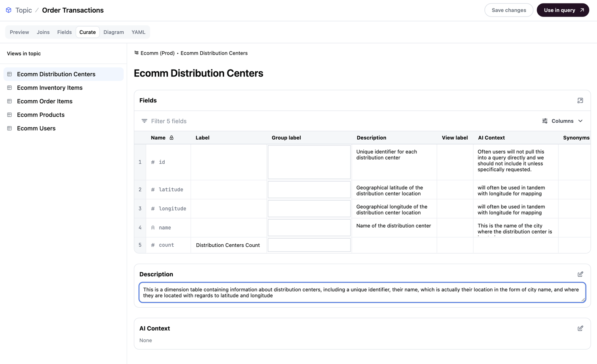
Task: Click the table icon beside Ecomm Users
Action: click(x=9, y=128)
